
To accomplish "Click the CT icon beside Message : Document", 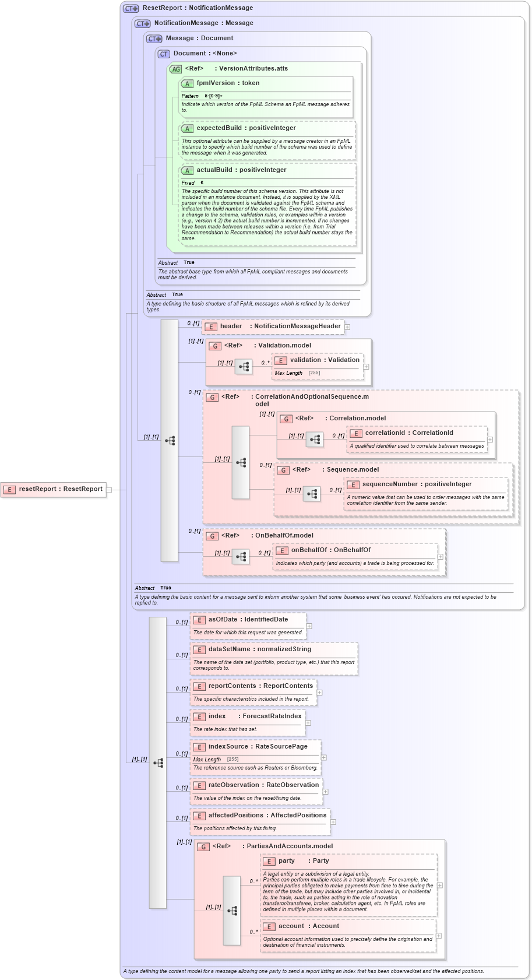I will [154, 38].
